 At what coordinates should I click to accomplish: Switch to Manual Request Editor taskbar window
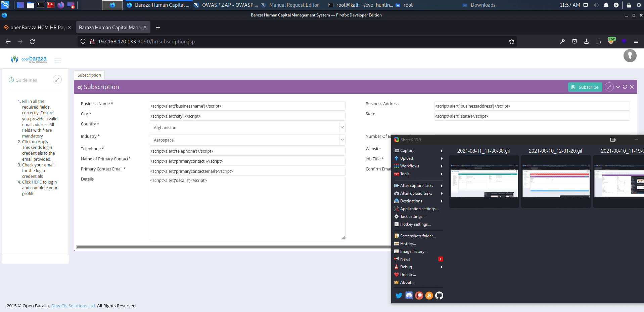coord(290,5)
